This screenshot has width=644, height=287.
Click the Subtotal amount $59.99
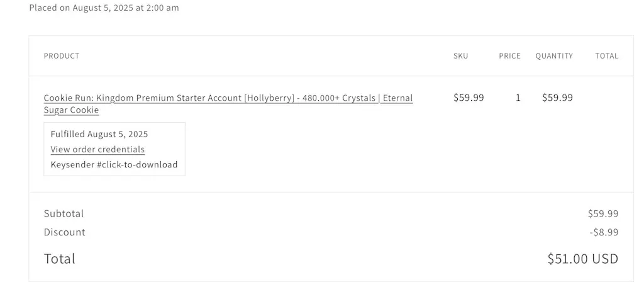(602, 213)
